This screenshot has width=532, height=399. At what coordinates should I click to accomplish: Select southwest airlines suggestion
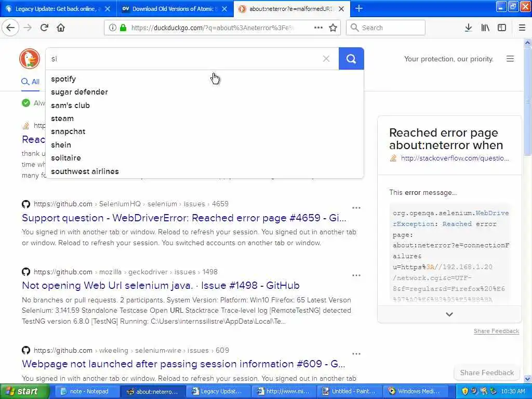(x=205, y=171)
